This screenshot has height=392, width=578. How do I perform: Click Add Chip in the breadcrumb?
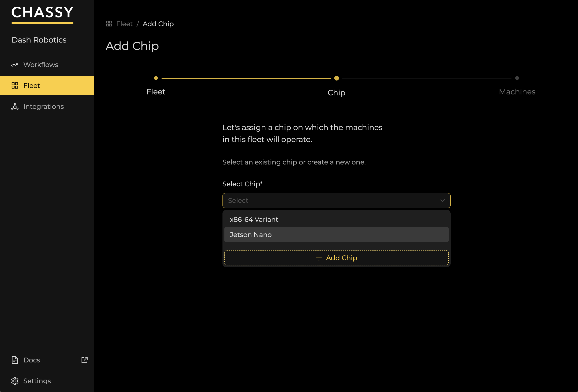click(x=158, y=24)
